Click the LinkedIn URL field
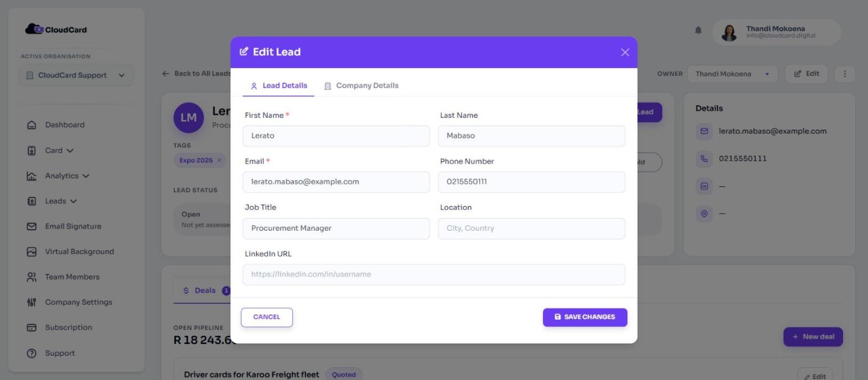Screen dimensions: 868x380 coord(434,274)
